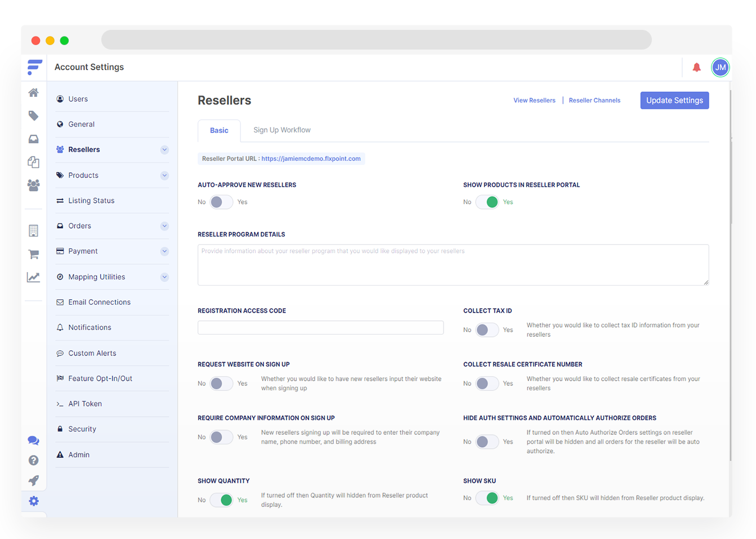Expand the Products menu chevron
Viewport: 756px width, 539px height.
164,176
